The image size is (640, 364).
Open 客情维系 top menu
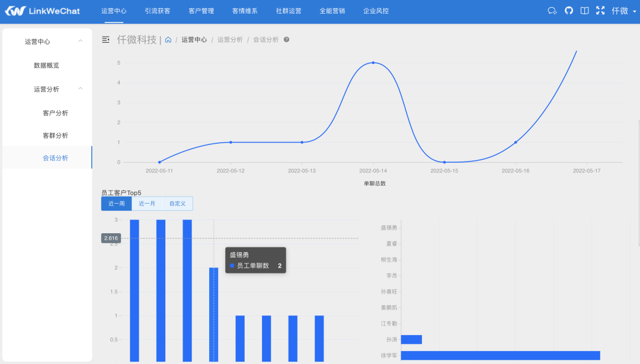pyautogui.click(x=245, y=11)
